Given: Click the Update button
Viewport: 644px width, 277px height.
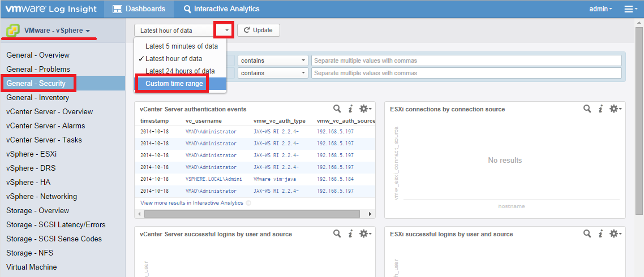Looking at the screenshot, I should [x=259, y=31].
